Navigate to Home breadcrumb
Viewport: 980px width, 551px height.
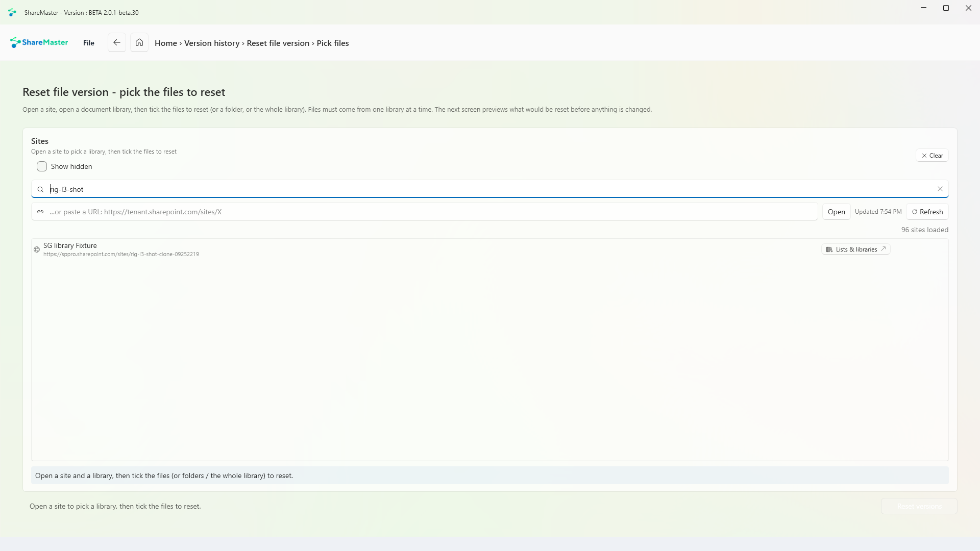click(x=166, y=43)
